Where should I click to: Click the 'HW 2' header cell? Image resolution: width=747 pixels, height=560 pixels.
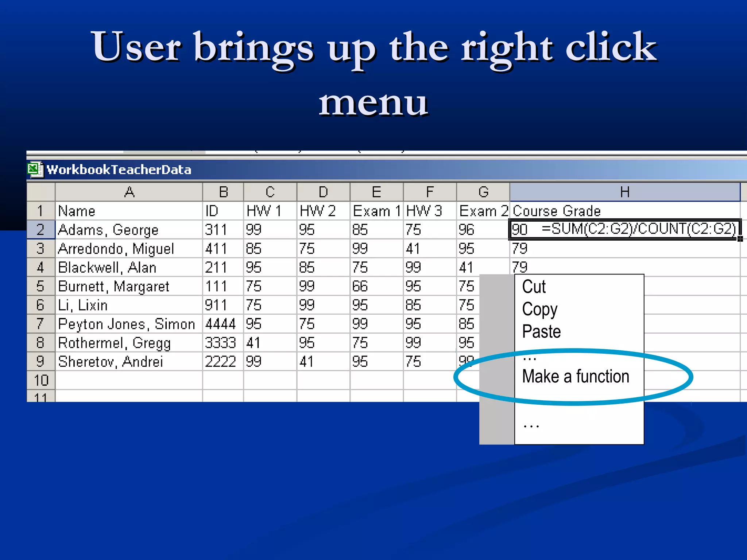(323, 211)
